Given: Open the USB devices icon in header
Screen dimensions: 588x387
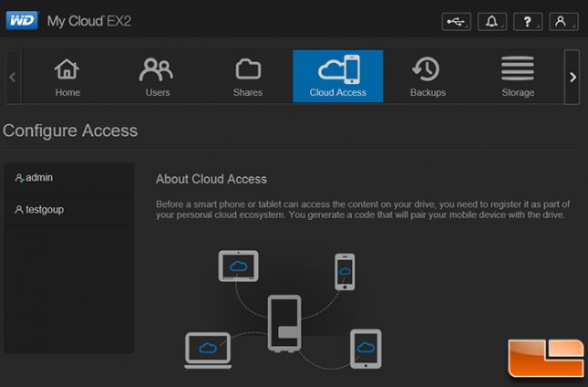Looking at the screenshot, I should (x=456, y=22).
